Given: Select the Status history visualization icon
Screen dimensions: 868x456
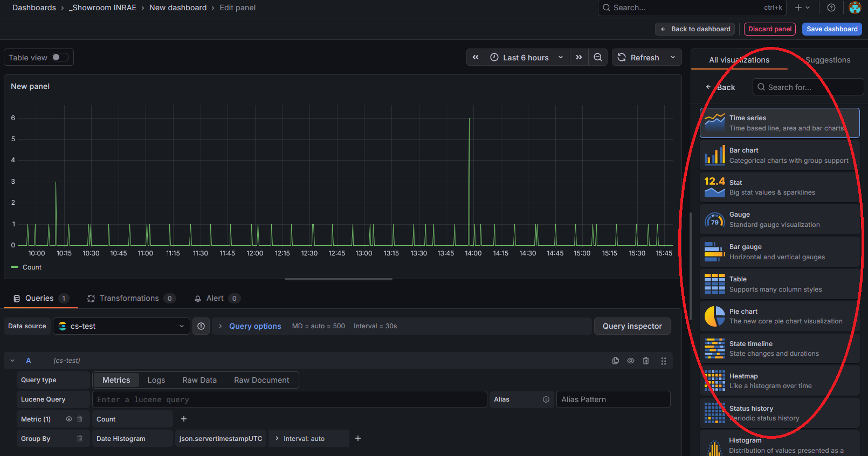Looking at the screenshot, I should tap(715, 413).
